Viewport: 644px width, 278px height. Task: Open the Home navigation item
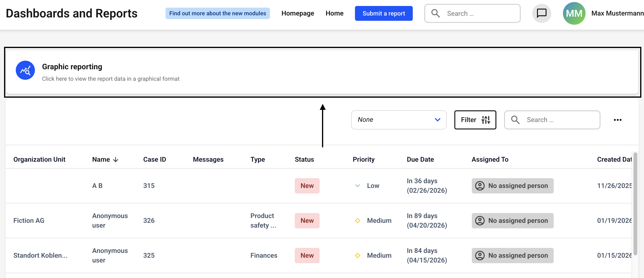pos(334,13)
